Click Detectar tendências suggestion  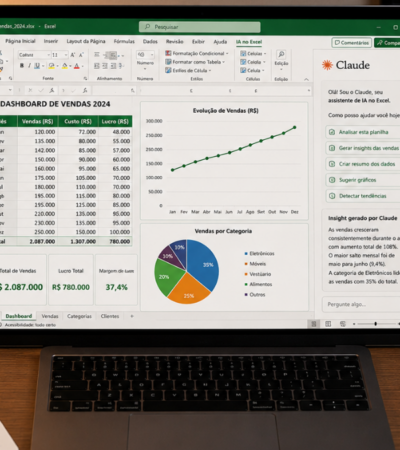[x=363, y=196]
